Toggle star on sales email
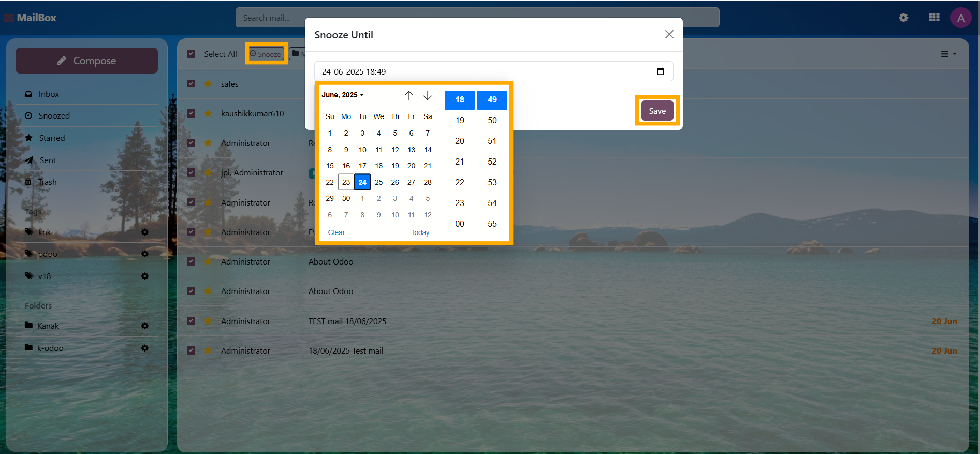Screen dimensions: 980x454 pyautogui.click(x=208, y=84)
